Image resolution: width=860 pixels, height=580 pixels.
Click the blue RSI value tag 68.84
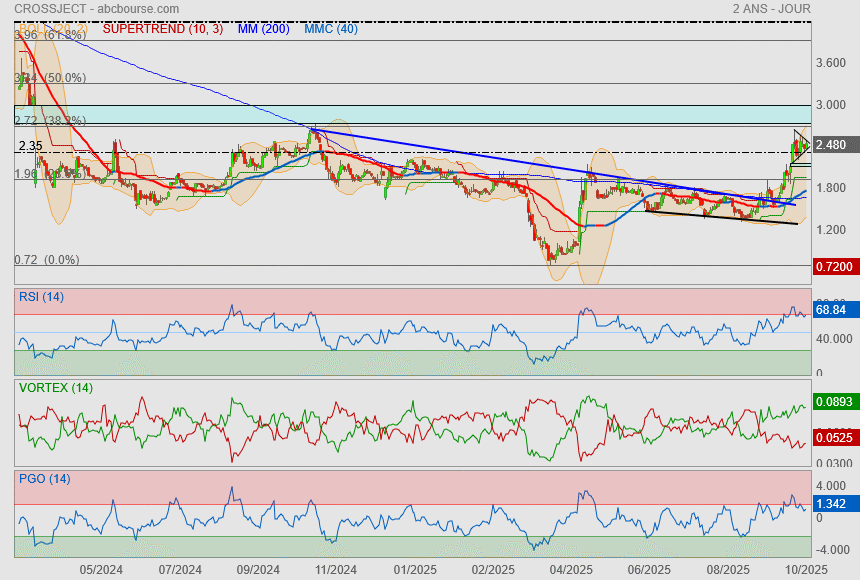(831, 312)
